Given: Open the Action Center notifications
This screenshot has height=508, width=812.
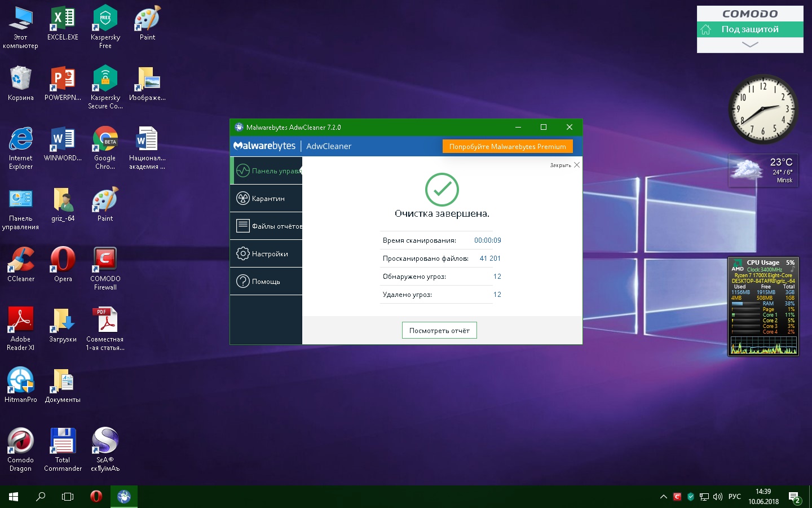Looking at the screenshot, I should (x=795, y=497).
